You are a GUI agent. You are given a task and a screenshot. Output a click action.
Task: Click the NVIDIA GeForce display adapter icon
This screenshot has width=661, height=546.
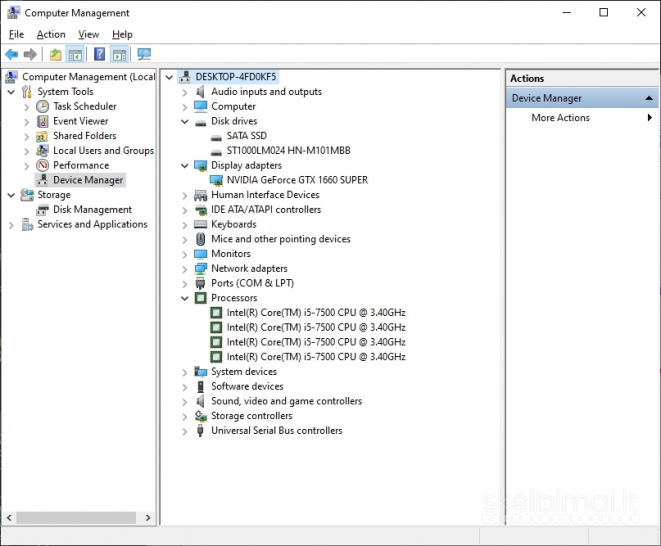216,180
